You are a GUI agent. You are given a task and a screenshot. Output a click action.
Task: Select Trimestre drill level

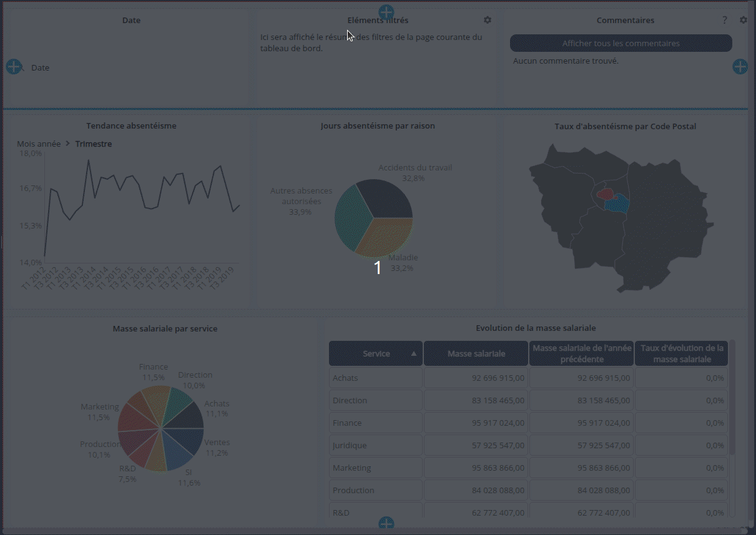[94, 144]
